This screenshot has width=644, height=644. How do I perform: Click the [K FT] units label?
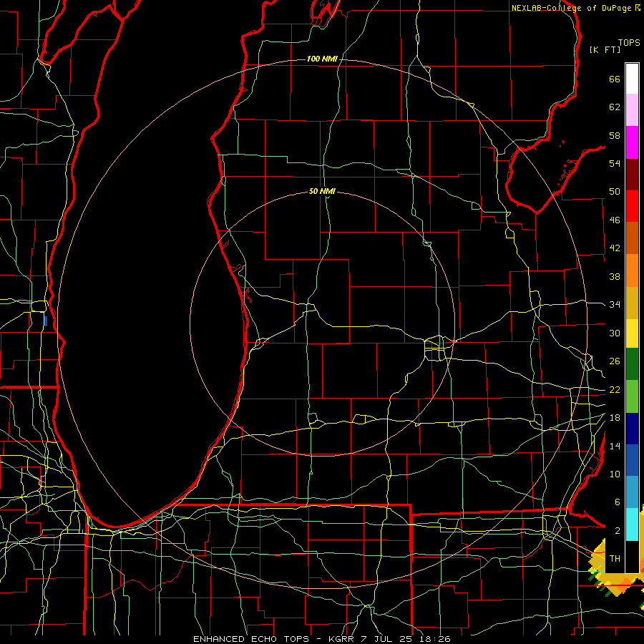click(605, 49)
